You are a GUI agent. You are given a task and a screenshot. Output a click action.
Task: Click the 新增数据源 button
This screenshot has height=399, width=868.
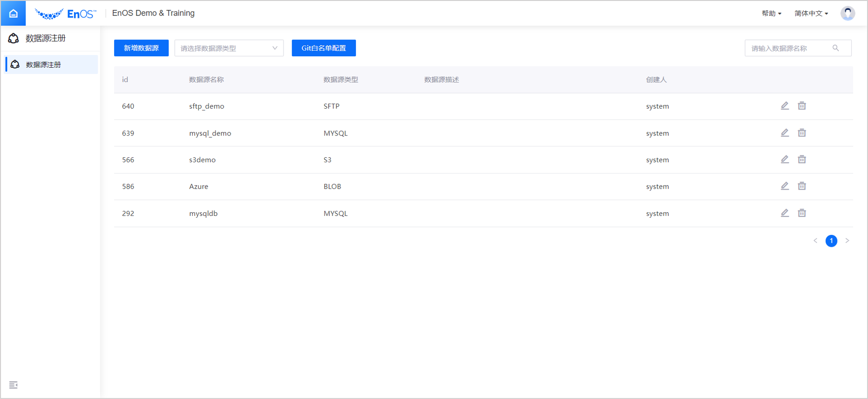(x=141, y=48)
